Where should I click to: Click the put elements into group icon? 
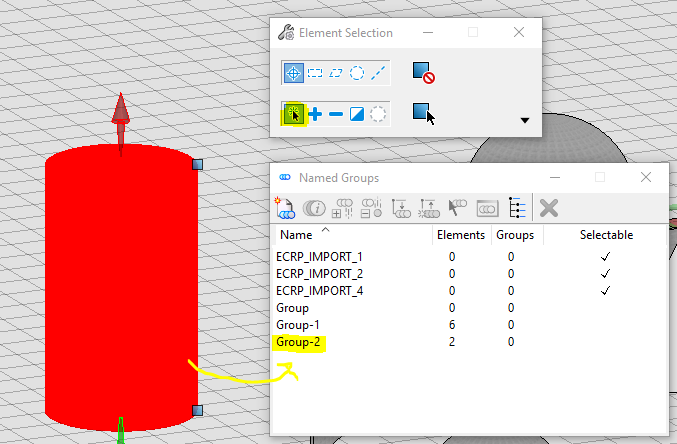[401, 208]
